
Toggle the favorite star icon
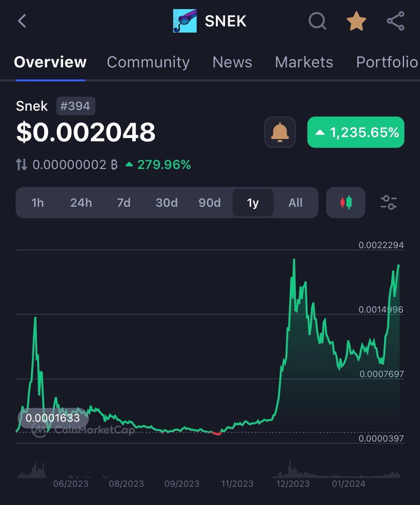[x=356, y=21]
